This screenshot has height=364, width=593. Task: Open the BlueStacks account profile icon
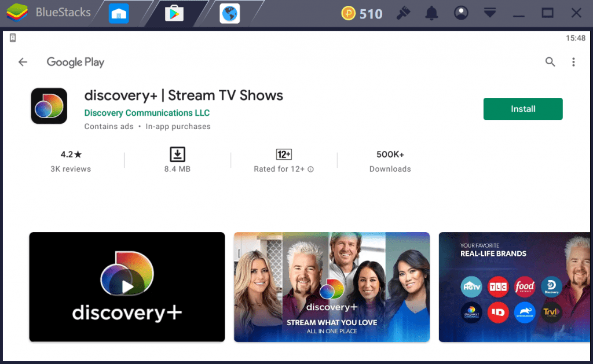click(x=461, y=12)
